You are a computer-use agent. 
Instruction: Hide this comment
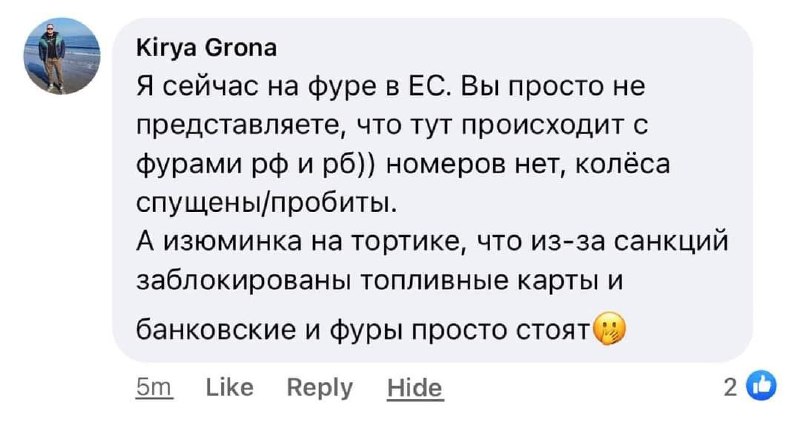click(x=414, y=387)
